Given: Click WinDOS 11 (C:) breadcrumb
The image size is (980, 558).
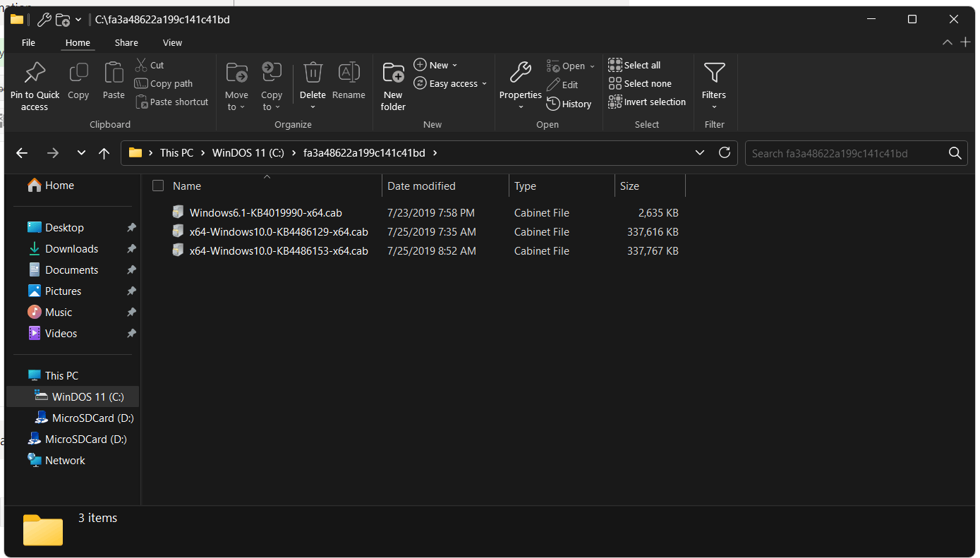Looking at the screenshot, I should point(248,152).
